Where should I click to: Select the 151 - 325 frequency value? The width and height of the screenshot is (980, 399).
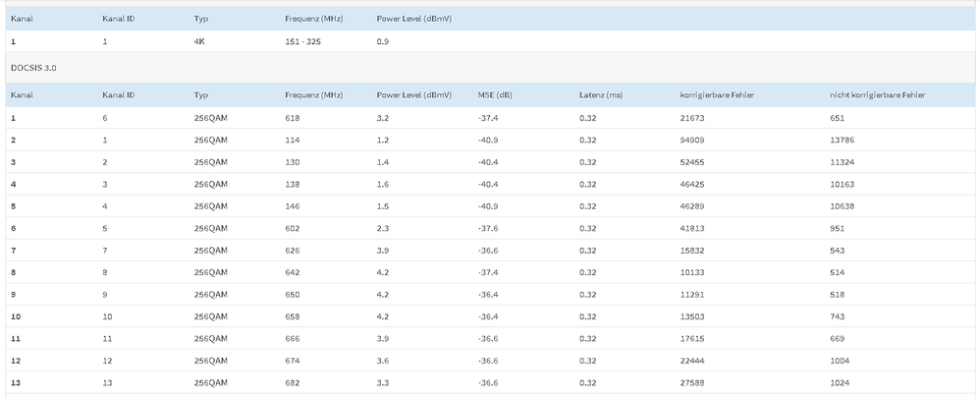tap(304, 42)
